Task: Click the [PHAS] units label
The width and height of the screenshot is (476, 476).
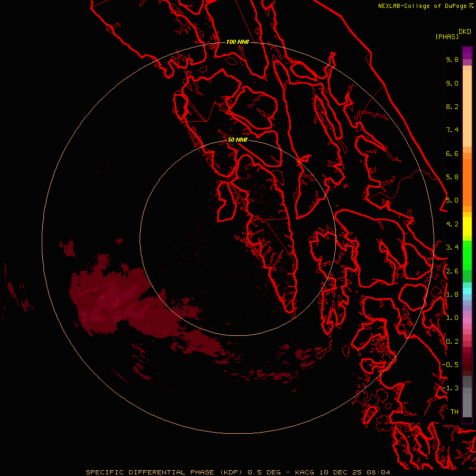Action: point(447,36)
